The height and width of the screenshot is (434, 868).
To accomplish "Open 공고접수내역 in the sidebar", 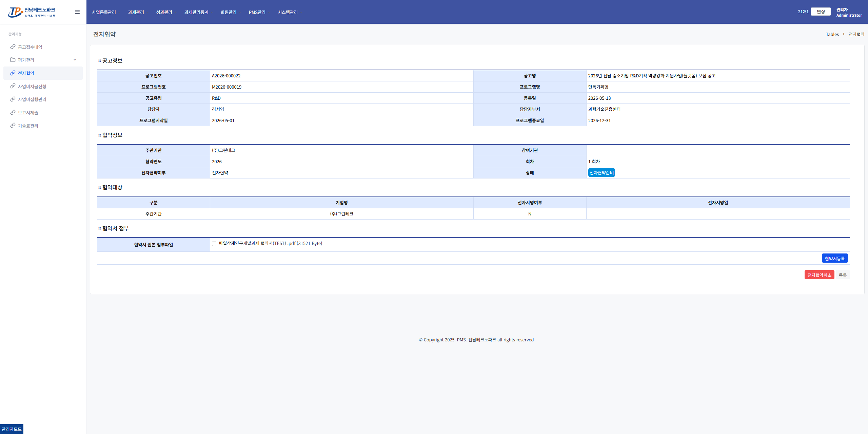I will [x=30, y=47].
